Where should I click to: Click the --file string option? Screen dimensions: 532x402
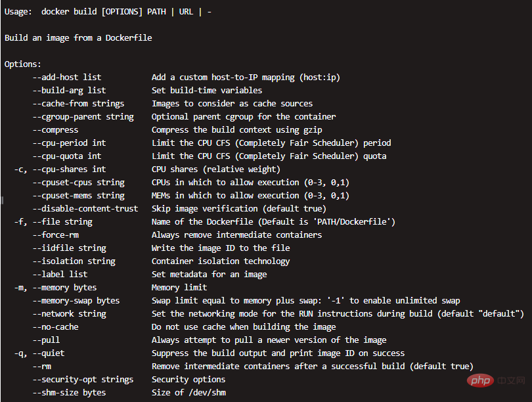tap(62, 222)
